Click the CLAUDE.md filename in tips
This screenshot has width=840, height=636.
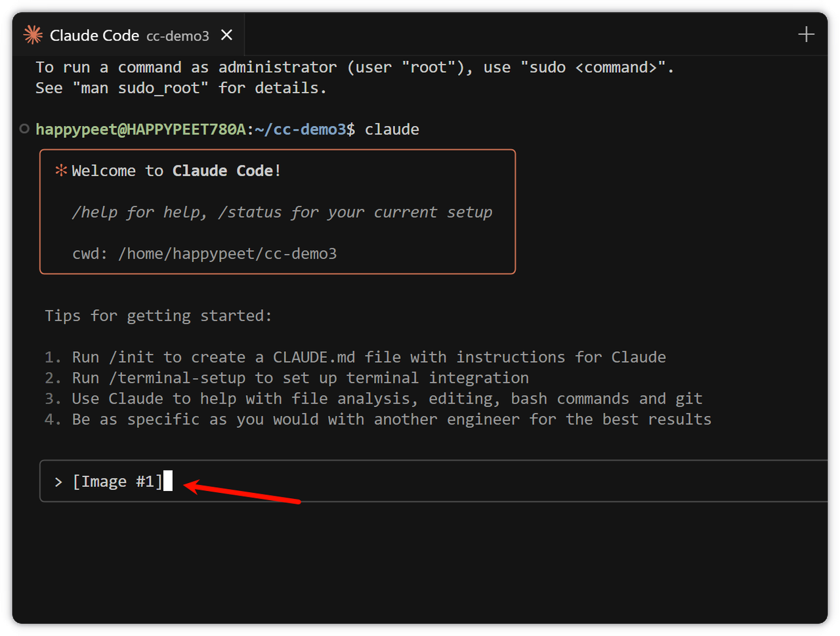(x=314, y=357)
